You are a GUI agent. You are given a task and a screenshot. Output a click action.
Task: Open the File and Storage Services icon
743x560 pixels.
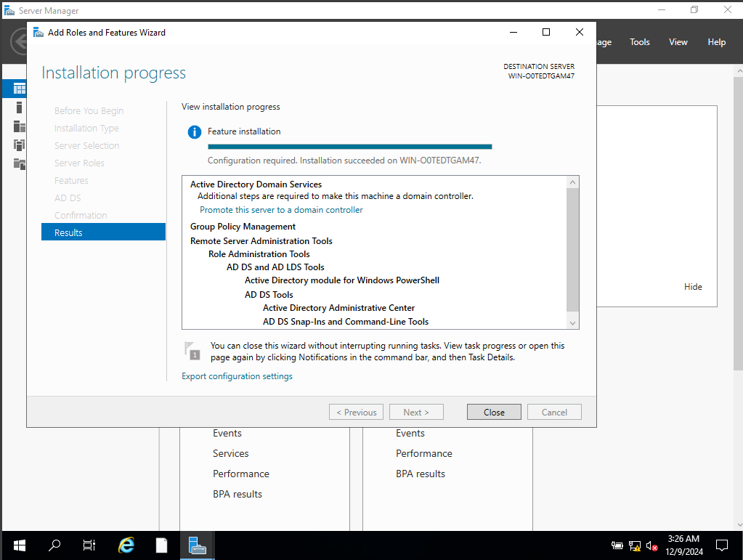pyautogui.click(x=19, y=164)
